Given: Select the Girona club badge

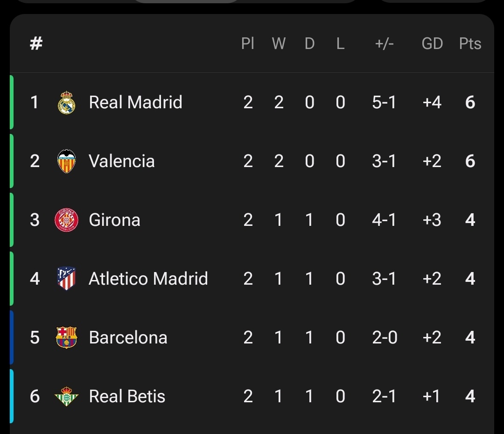Looking at the screenshot, I should 66,220.
